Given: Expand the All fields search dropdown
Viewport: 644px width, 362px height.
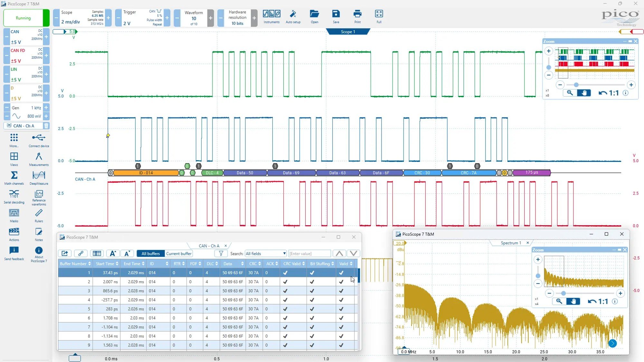Looking at the screenshot, I should click(266, 254).
